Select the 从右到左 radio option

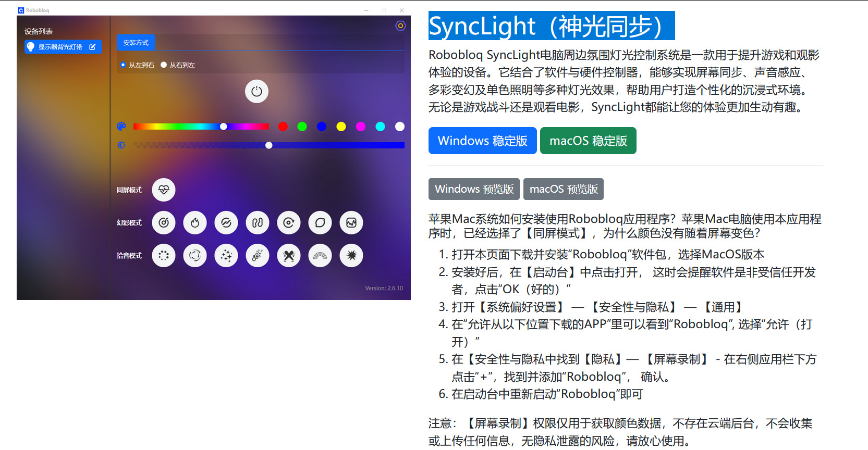164,65
